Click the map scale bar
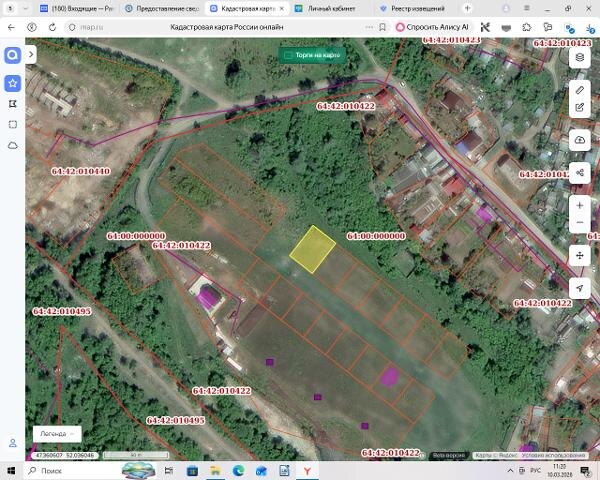This screenshot has height=480, width=600. (x=135, y=455)
